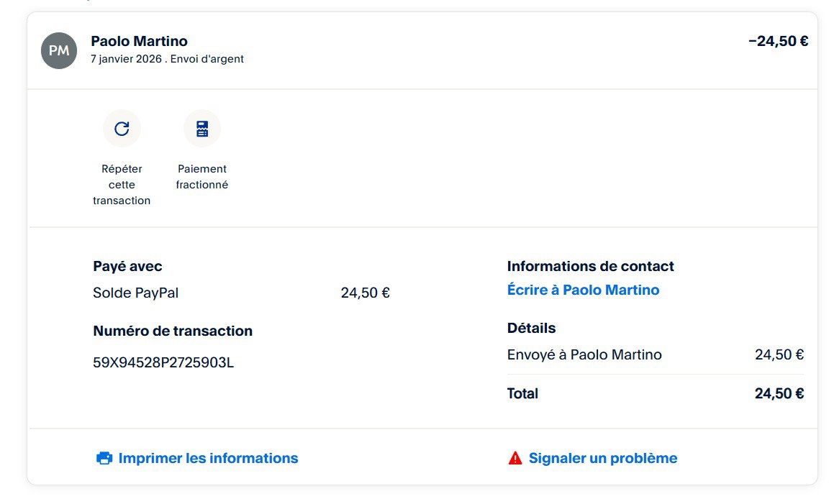829x504 pixels.
Task: Open the Écrire à Paolo Martino link
Action: (x=583, y=290)
